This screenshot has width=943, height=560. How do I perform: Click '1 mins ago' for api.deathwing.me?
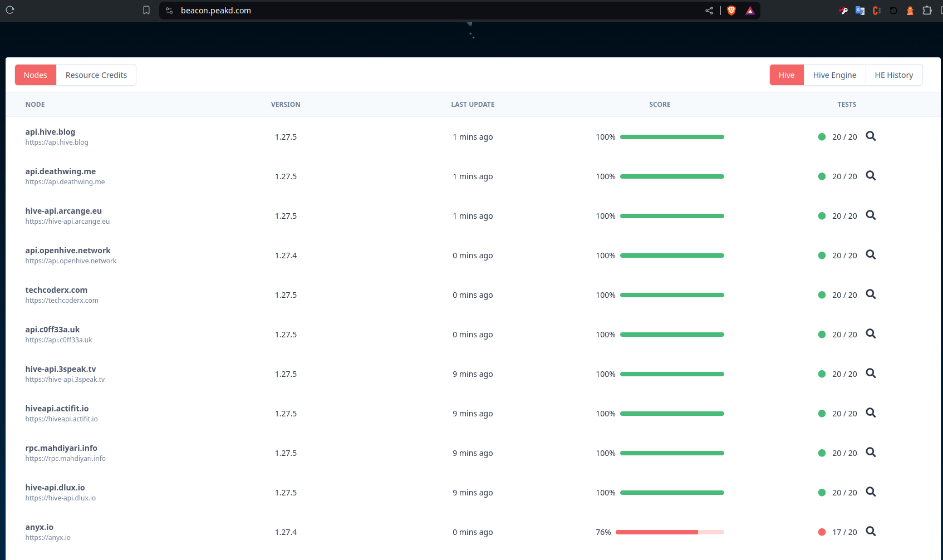click(x=473, y=176)
